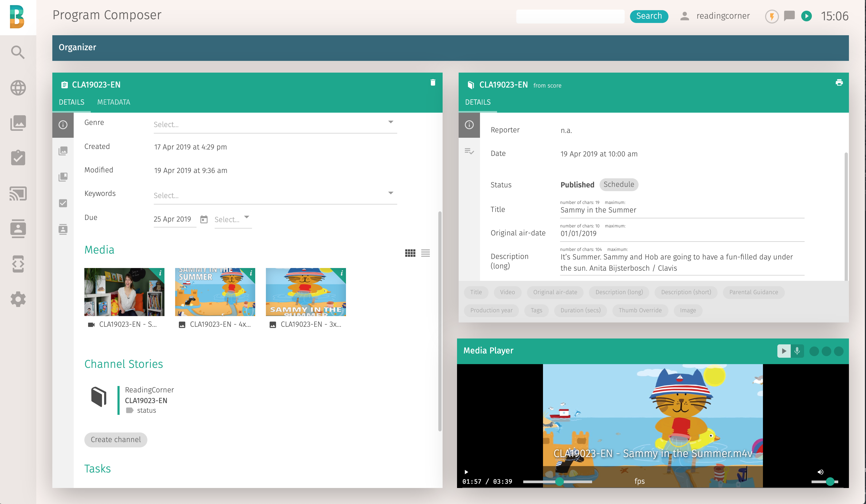Click the Schedule status button
Screen dimensions: 866x504
(619, 184)
